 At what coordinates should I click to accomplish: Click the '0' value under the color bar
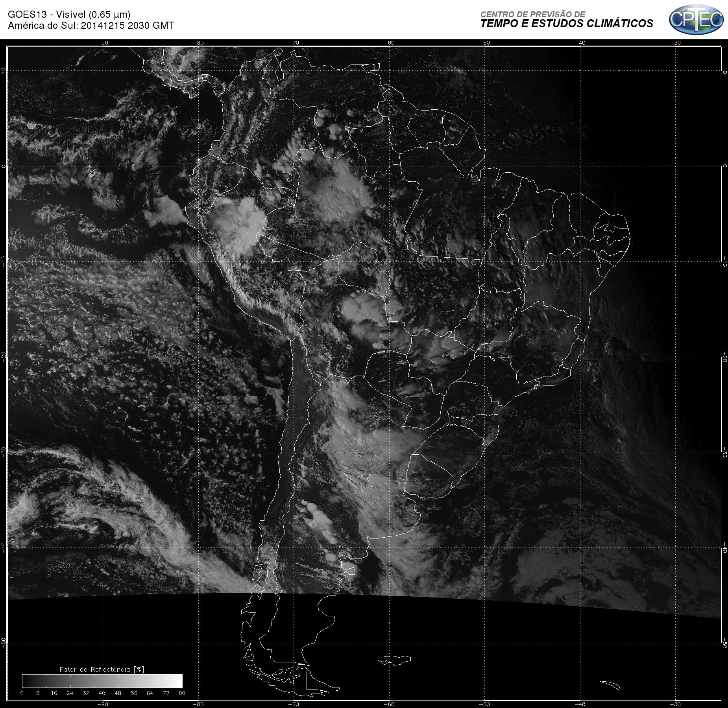pos(22,693)
